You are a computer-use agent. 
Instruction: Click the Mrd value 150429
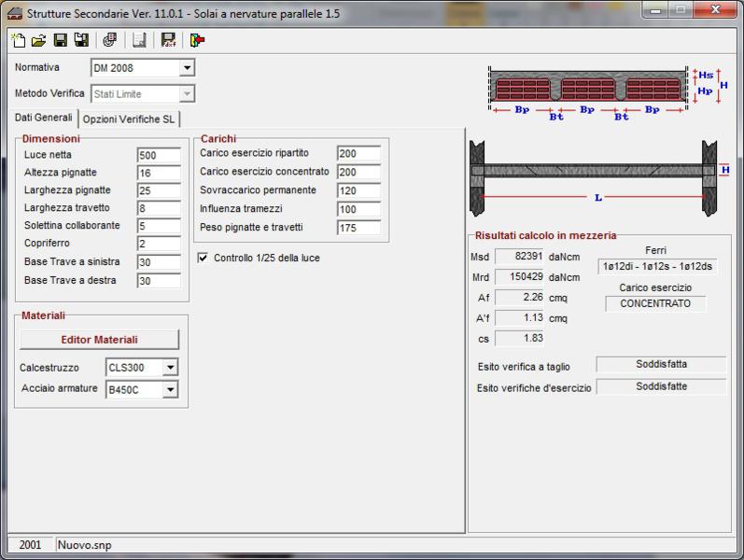point(520,276)
